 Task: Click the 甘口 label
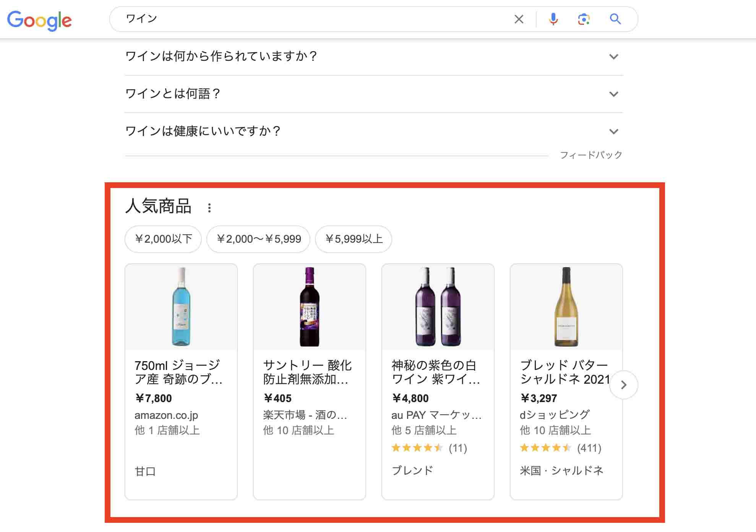(x=145, y=471)
